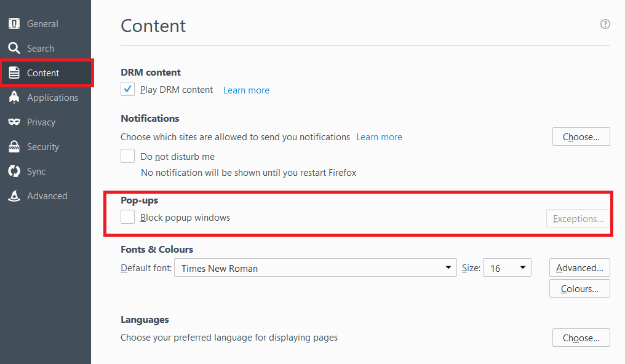Click the Colours button
This screenshot has height=364, width=625.
pos(579,288)
